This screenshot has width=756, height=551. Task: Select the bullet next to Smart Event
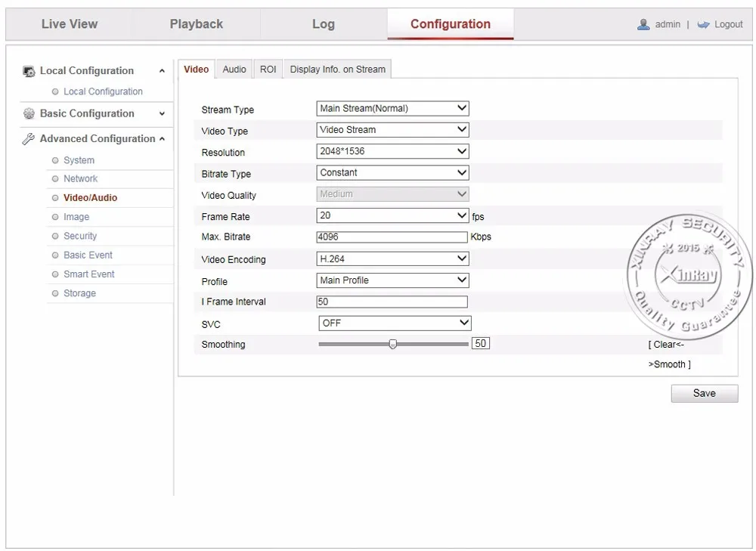[x=55, y=274]
